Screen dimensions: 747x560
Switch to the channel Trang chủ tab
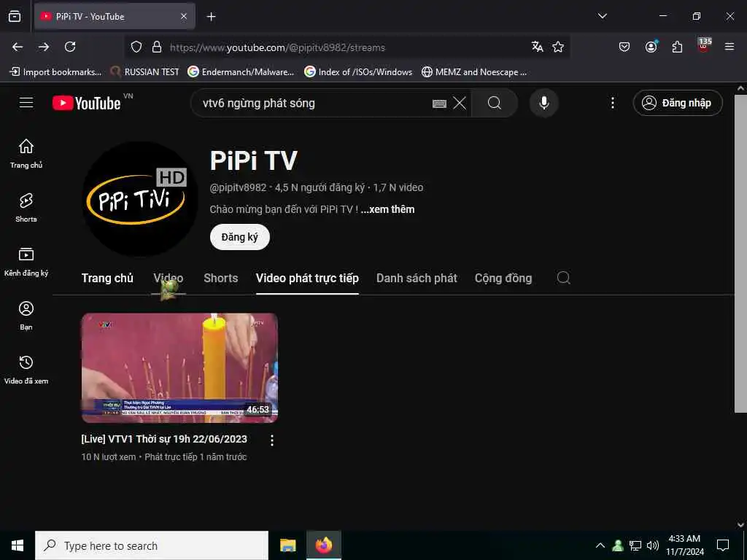pos(107,278)
